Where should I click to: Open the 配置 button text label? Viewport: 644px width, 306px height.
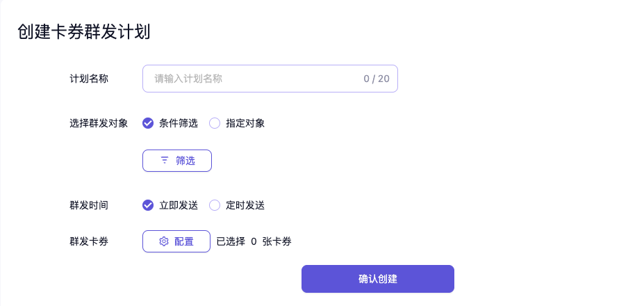tap(184, 241)
